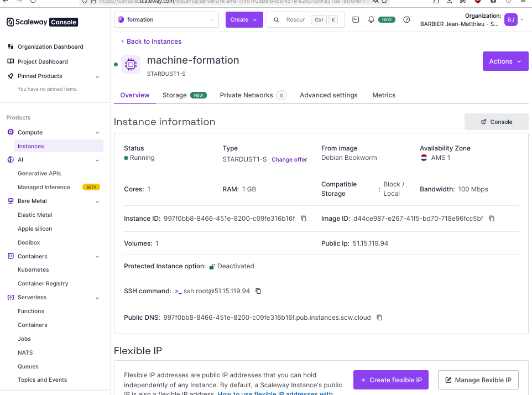
Task: Expand the organization account chevron
Action: pos(522,20)
